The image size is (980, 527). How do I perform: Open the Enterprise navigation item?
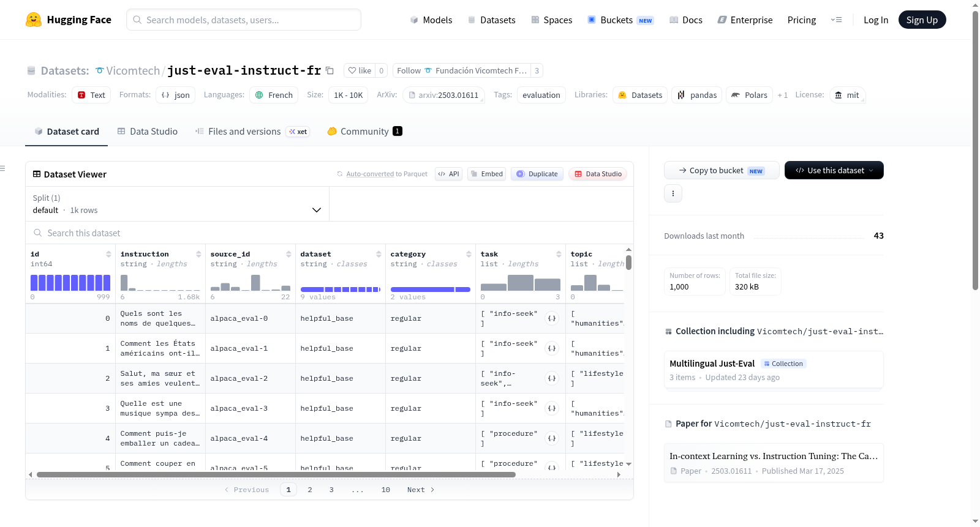pos(745,20)
